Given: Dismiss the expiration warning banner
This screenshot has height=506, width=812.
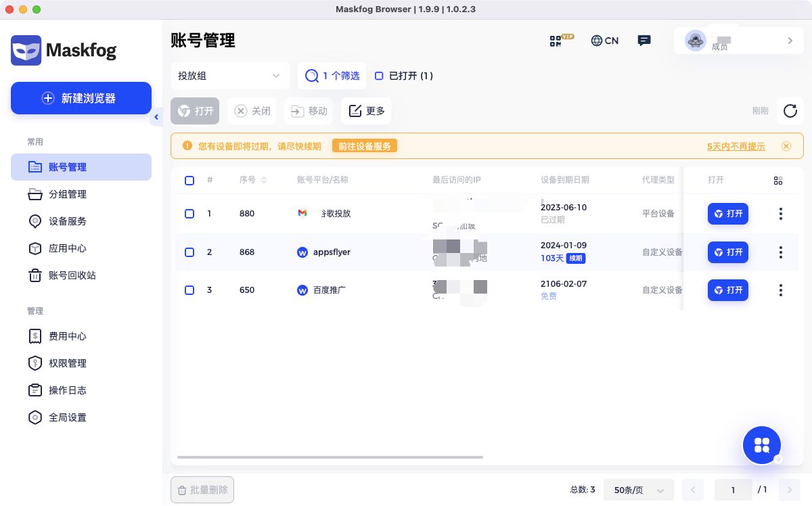Looking at the screenshot, I should (x=786, y=146).
